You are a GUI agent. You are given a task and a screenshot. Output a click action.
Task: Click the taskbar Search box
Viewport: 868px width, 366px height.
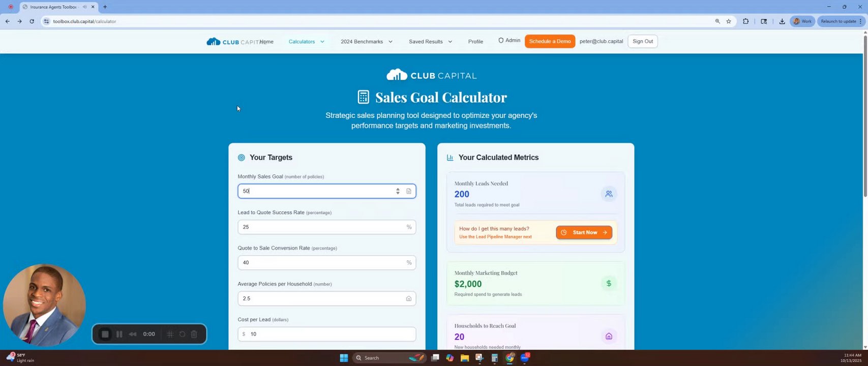(390, 358)
